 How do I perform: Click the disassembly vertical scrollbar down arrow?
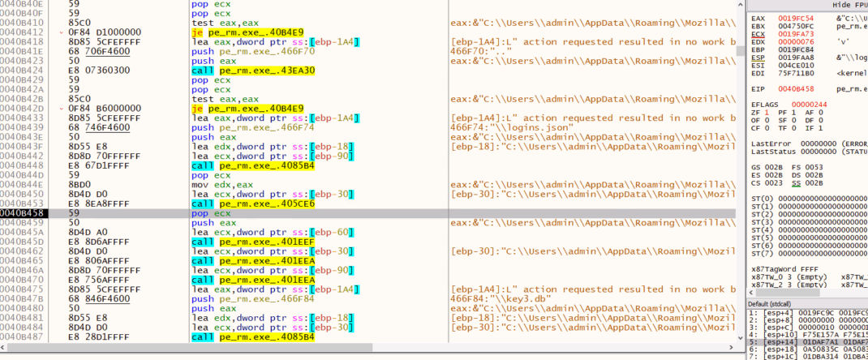point(740,338)
